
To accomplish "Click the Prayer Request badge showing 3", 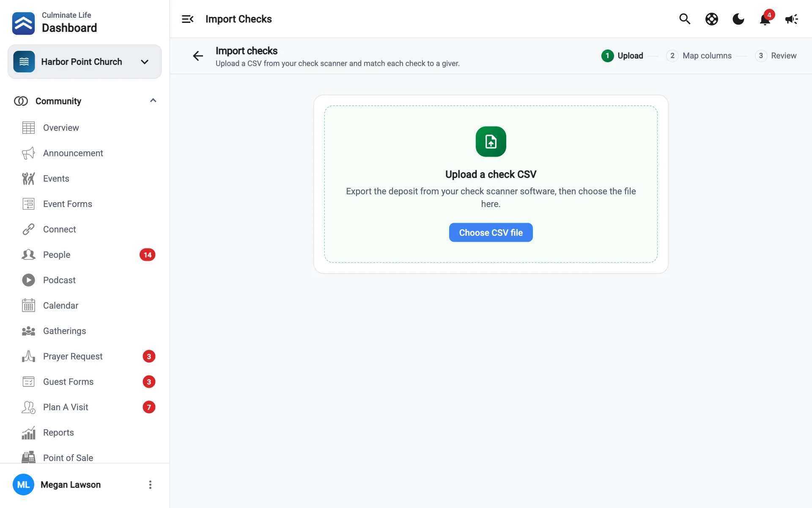I will tap(149, 356).
